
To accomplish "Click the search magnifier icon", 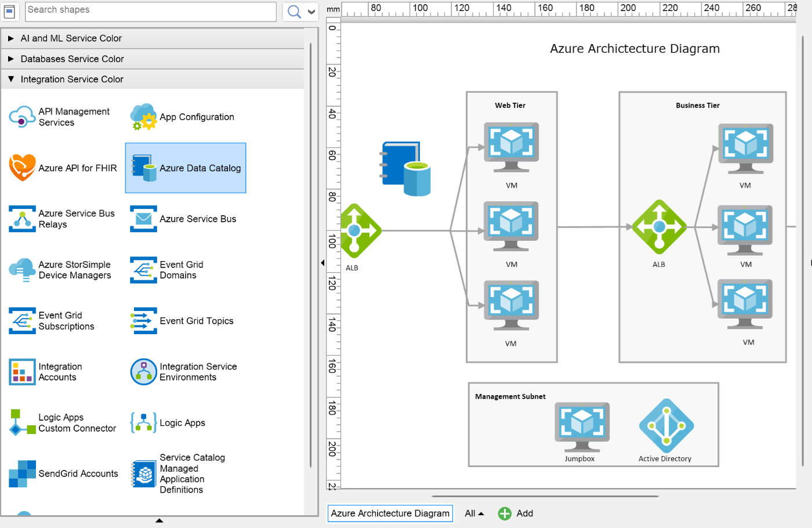I will 294,12.
